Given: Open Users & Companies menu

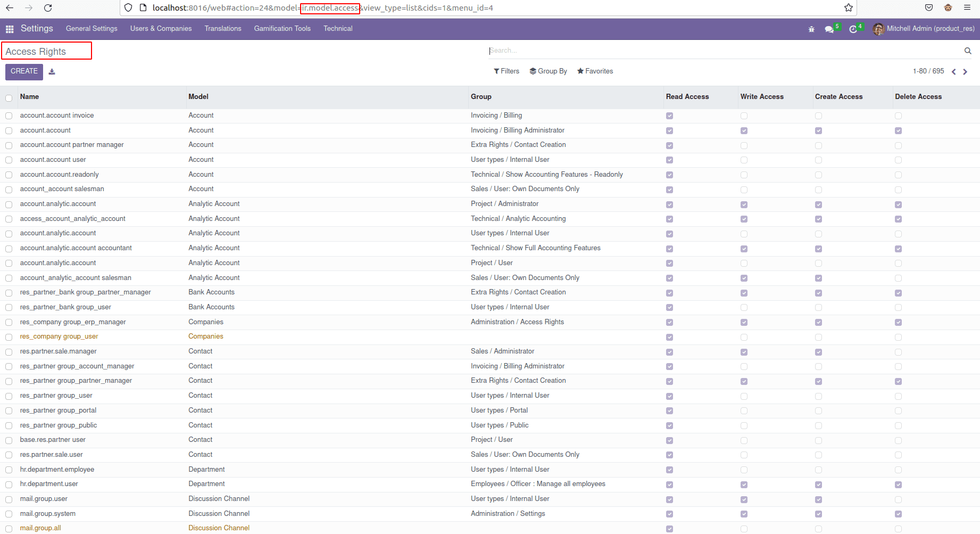Looking at the screenshot, I should [x=161, y=29].
